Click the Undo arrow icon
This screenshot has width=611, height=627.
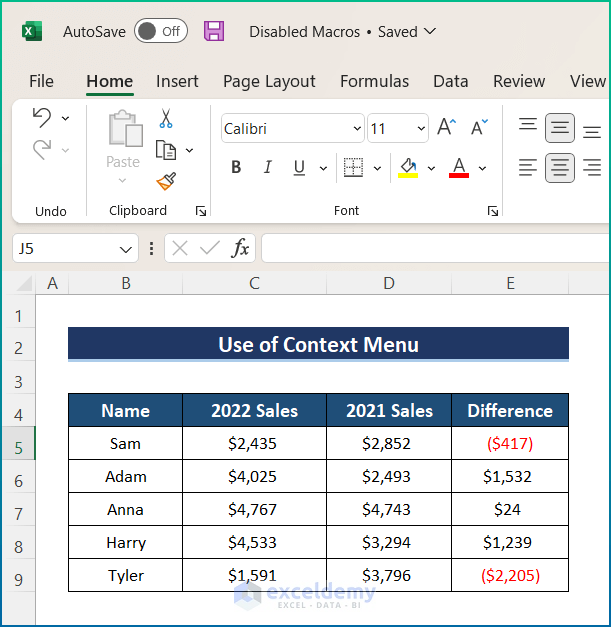42,118
